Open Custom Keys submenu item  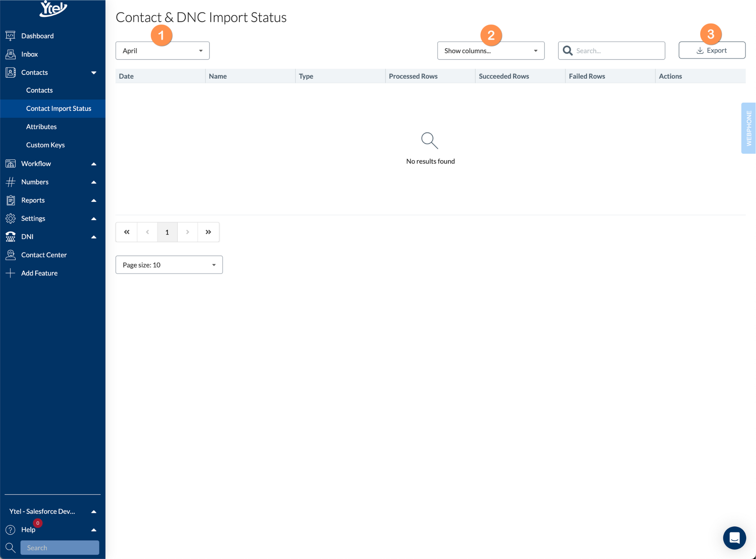(45, 145)
